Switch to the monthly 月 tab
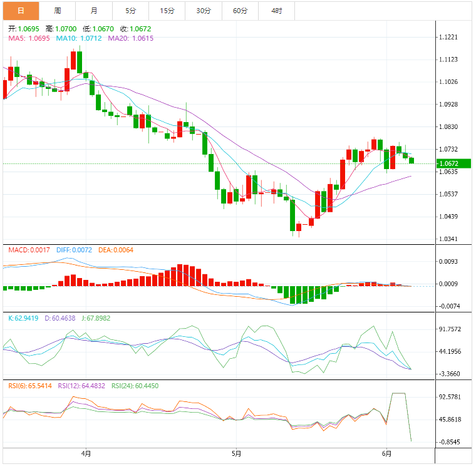The width and height of the screenshot is (476, 469). (94, 11)
